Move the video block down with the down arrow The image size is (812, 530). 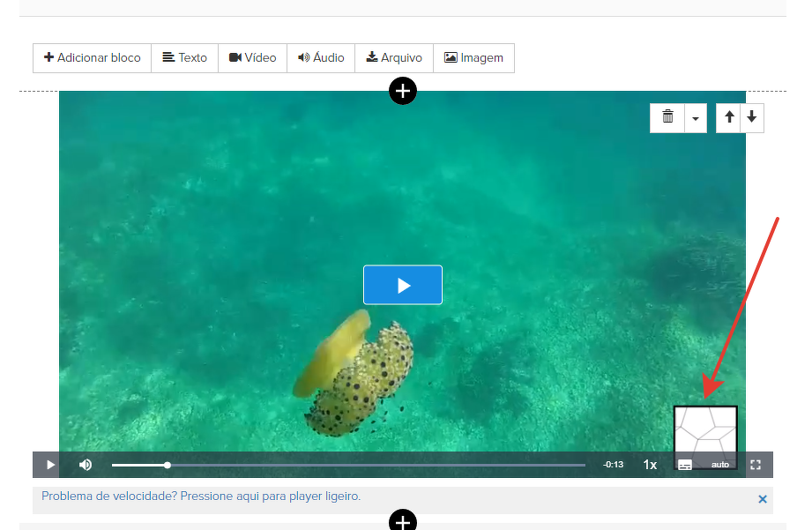751,117
